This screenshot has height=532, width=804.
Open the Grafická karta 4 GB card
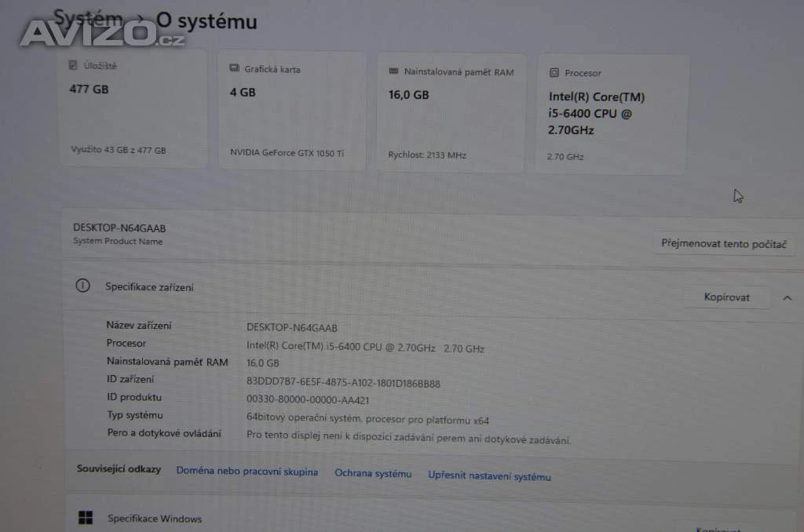[x=292, y=111]
